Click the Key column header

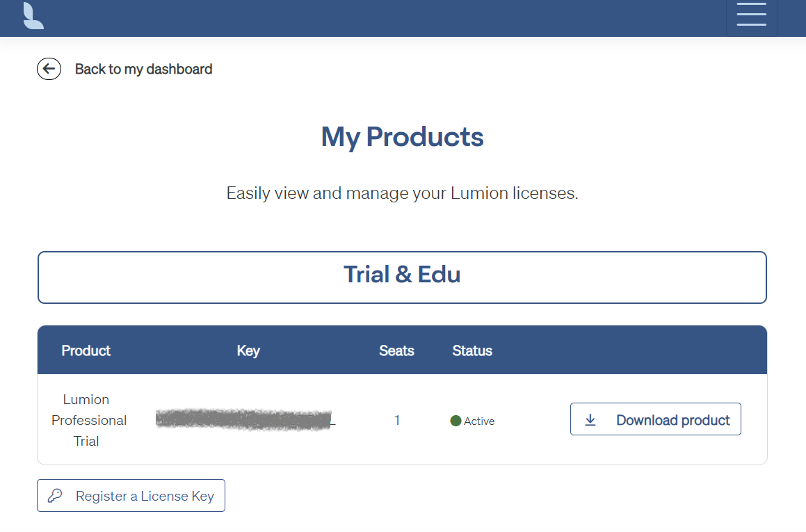coord(248,351)
